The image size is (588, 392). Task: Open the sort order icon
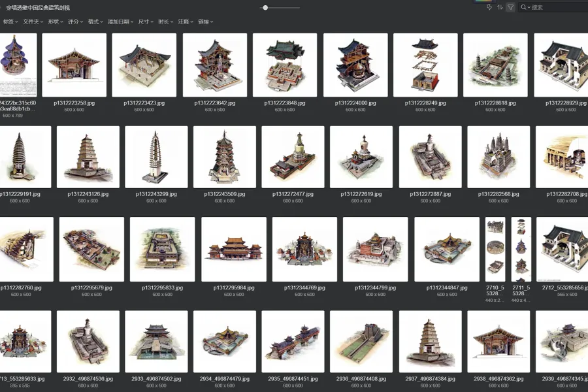pos(500,7)
